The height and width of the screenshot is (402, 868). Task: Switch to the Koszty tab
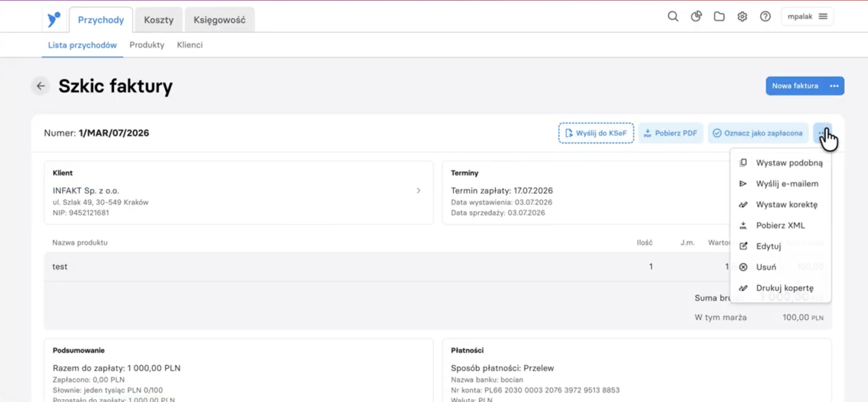(x=159, y=20)
